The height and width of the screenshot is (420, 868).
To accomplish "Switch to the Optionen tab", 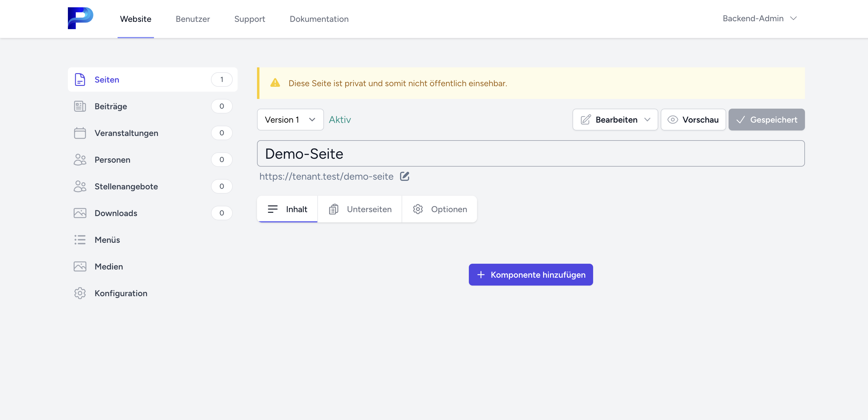I will pyautogui.click(x=439, y=209).
